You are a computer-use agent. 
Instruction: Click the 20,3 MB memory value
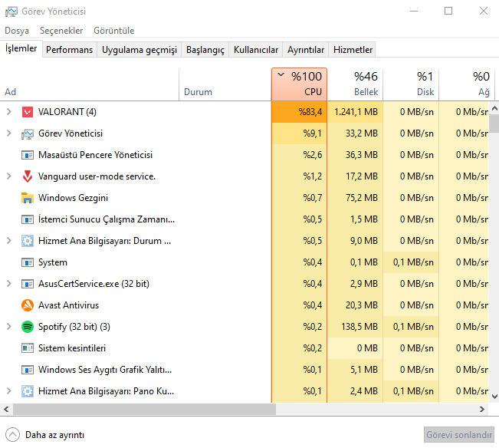(x=362, y=305)
